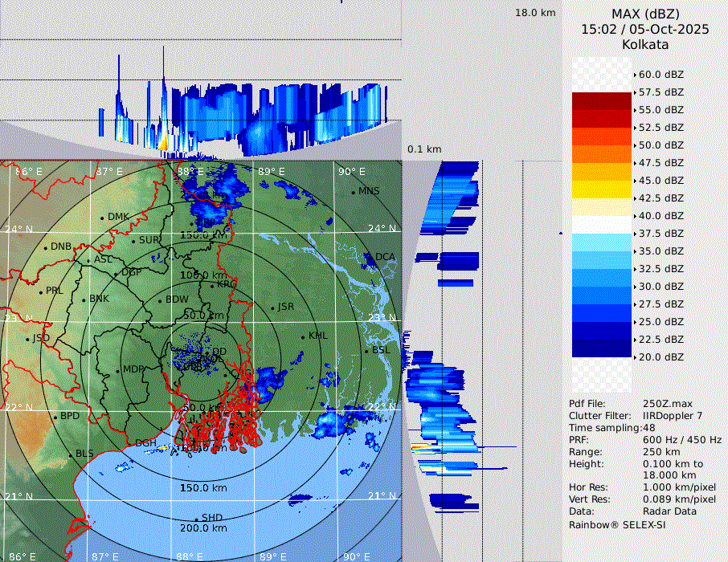Click the darkest navy swatch above 20.0 dBZ
The height and width of the screenshot is (562, 728).
tap(602, 348)
